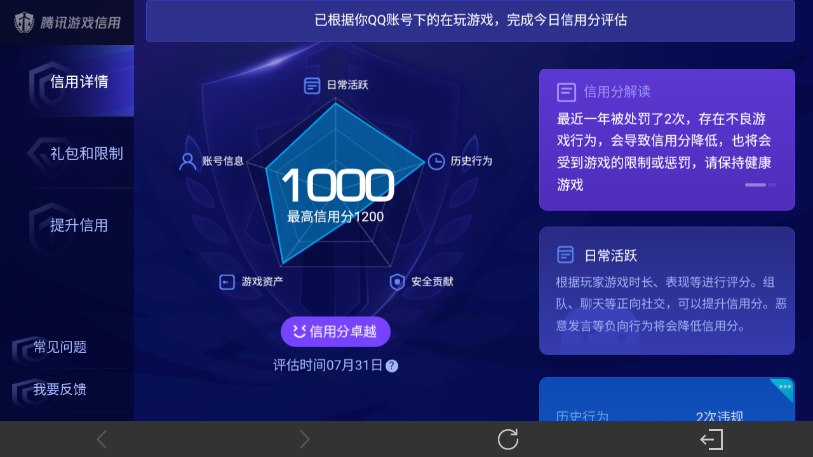Select the 账号信息 label on radar chart

222,161
